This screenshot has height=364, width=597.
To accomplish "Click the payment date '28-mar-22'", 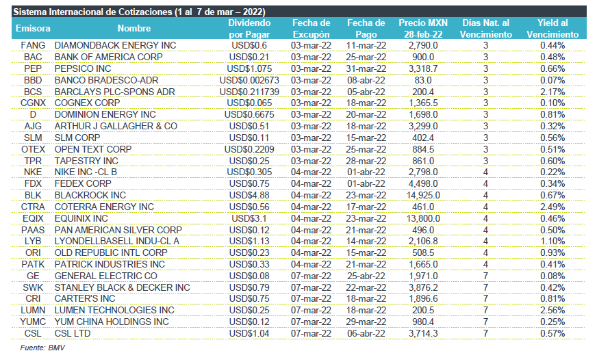I will [366, 161].
